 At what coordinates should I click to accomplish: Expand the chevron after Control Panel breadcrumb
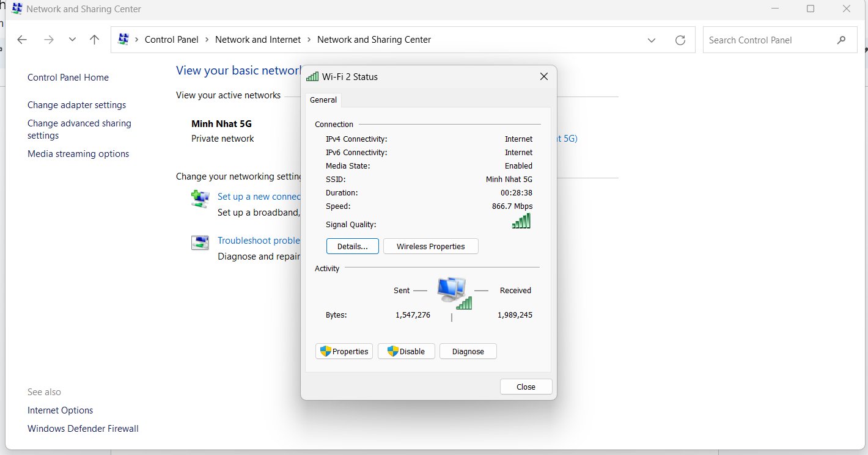[207, 40]
